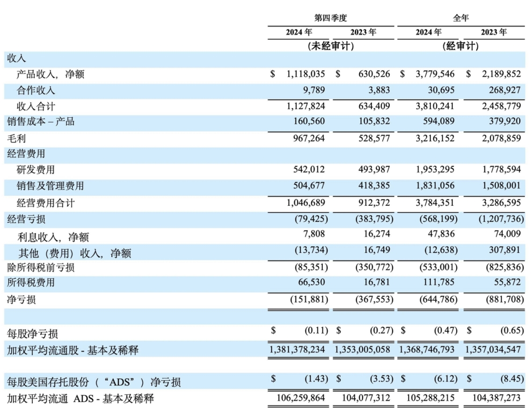Select "加权平均流通股 - 基本及稀释" row label
The image size is (532, 417).
click(x=73, y=350)
